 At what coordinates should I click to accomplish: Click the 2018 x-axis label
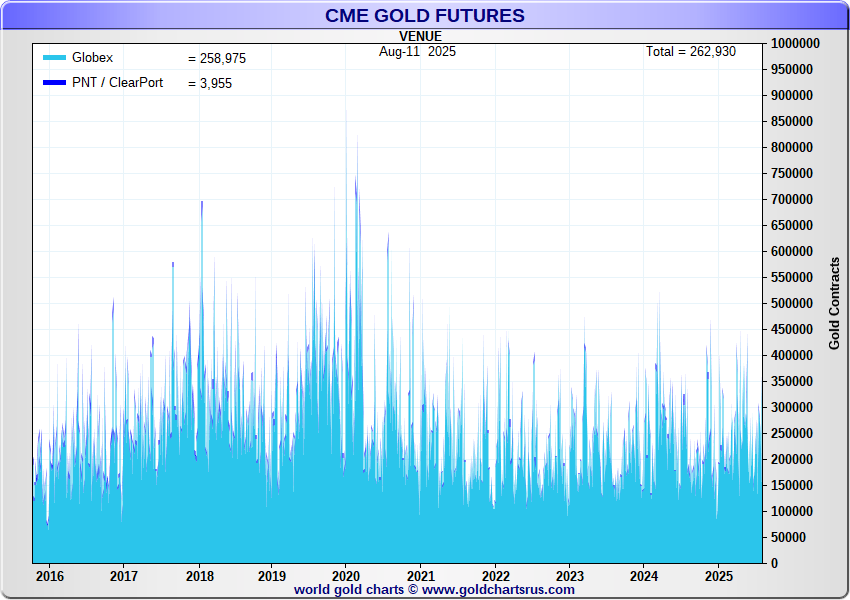(199, 576)
